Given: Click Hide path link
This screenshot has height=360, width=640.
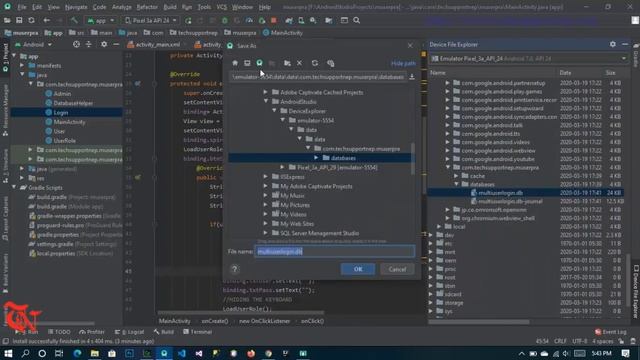Looking at the screenshot, I should coord(403,63).
